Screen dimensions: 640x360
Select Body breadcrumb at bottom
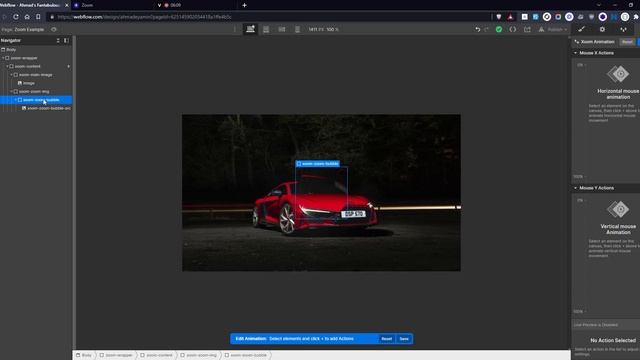[84, 355]
